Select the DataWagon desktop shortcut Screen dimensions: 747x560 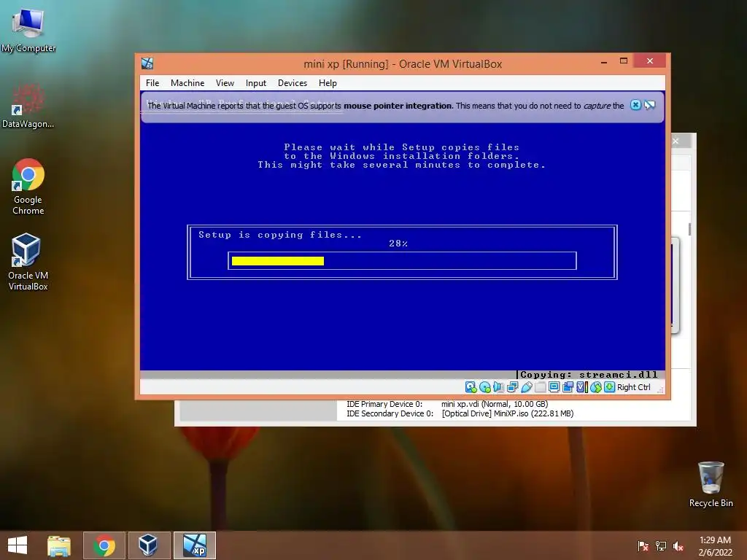pyautogui.click(x=28, y=106)
